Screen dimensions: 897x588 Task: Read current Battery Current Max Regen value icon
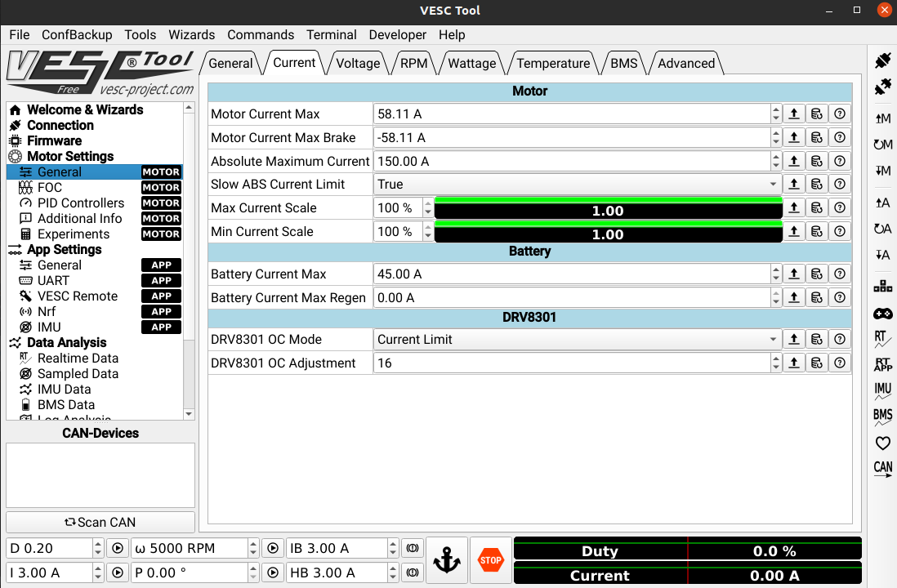click(794, 297)
